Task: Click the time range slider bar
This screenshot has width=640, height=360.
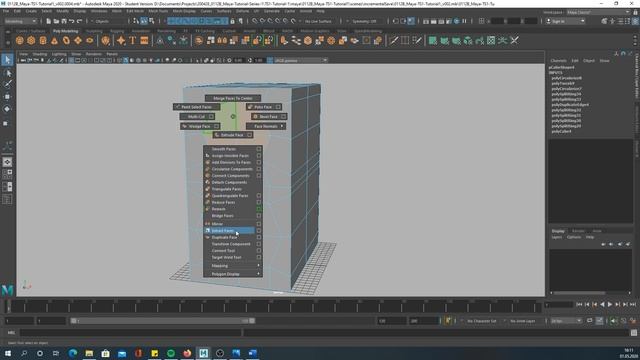Action: tap(162, 321)
